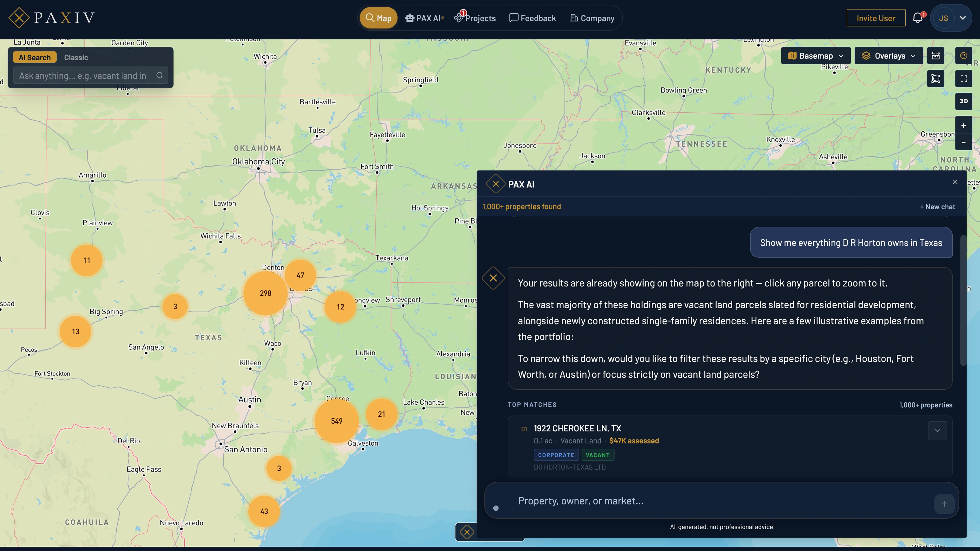The width and height of the screenshot is (980, 551).
Task: Click the Feedback speech bubble icon
Action: [x=514, y=17]
